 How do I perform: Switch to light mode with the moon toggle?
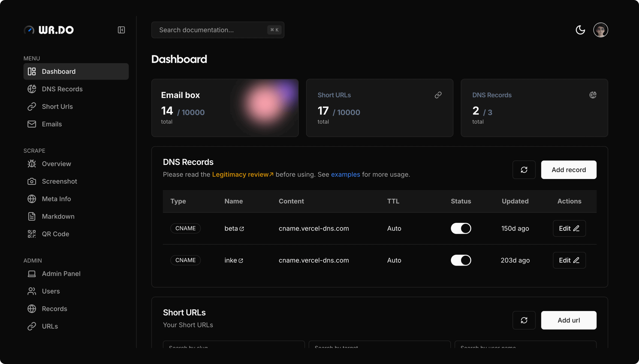pos(580,30)
